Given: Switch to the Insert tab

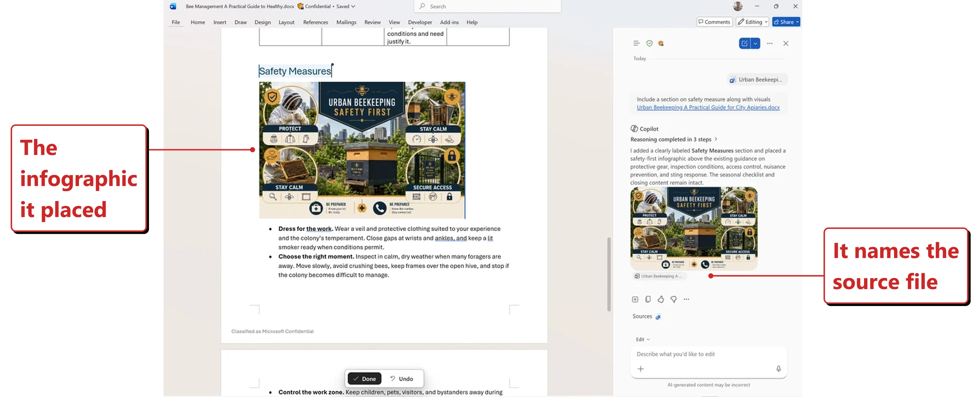Looking at the screenshot, I should coord(219,22).
